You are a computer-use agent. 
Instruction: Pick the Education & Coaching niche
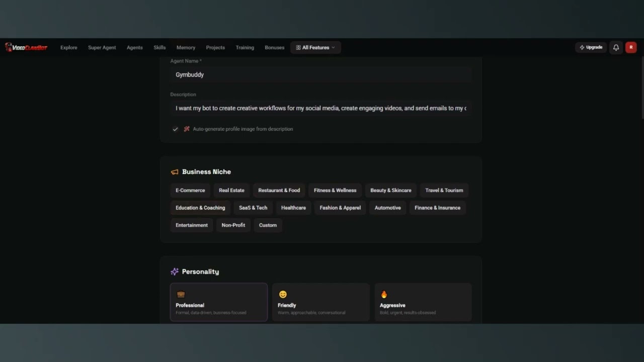point(200,208)
